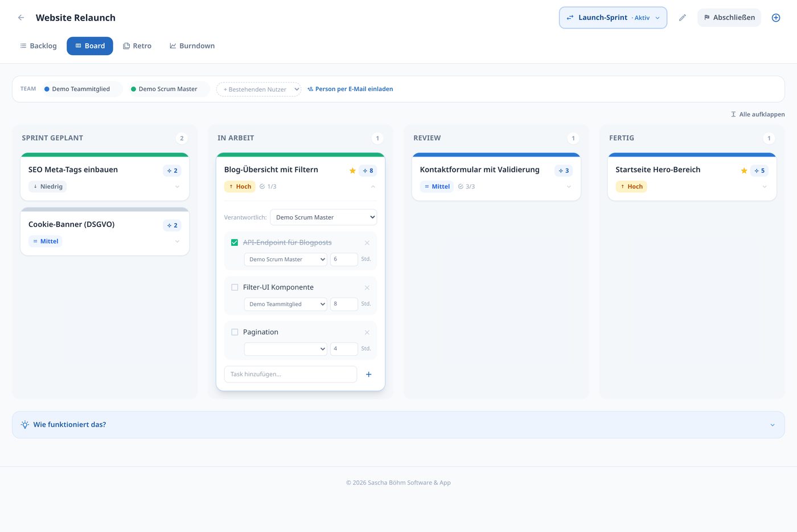Screen dimensions: 797x532
Task: Open the Launch-Sprint selector dropdown
Action: 613,18
